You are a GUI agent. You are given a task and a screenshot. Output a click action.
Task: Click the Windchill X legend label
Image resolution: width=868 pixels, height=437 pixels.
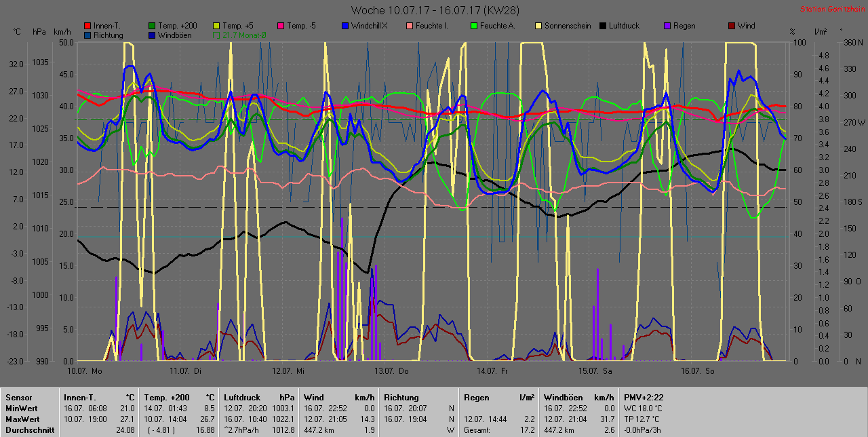370,26
